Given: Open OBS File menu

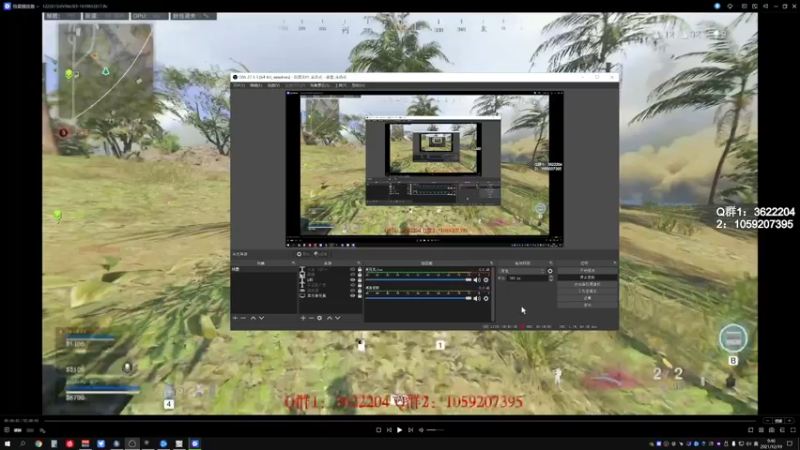Looking at the screenshot, I should pyautogui.click(x=239, y=85).
